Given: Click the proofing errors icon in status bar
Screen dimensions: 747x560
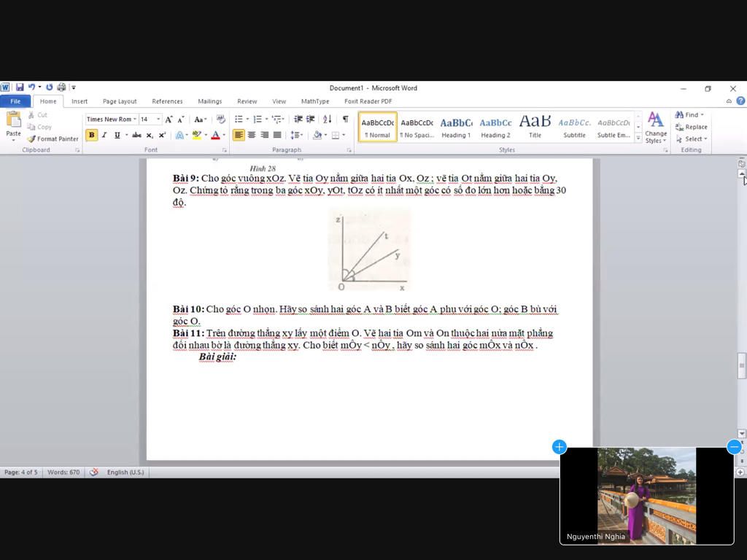Looking at the screenshot, I should (x=94, y=472).
